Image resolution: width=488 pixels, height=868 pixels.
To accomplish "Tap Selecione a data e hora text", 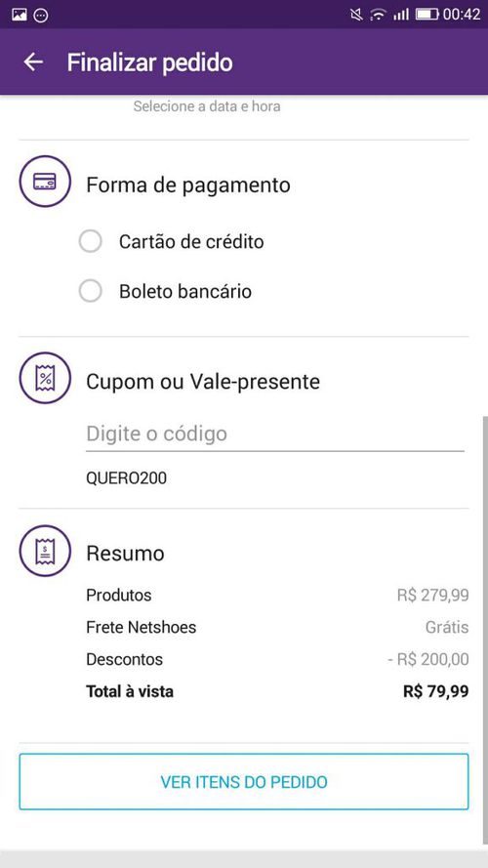I will click(x=207, y=106).
